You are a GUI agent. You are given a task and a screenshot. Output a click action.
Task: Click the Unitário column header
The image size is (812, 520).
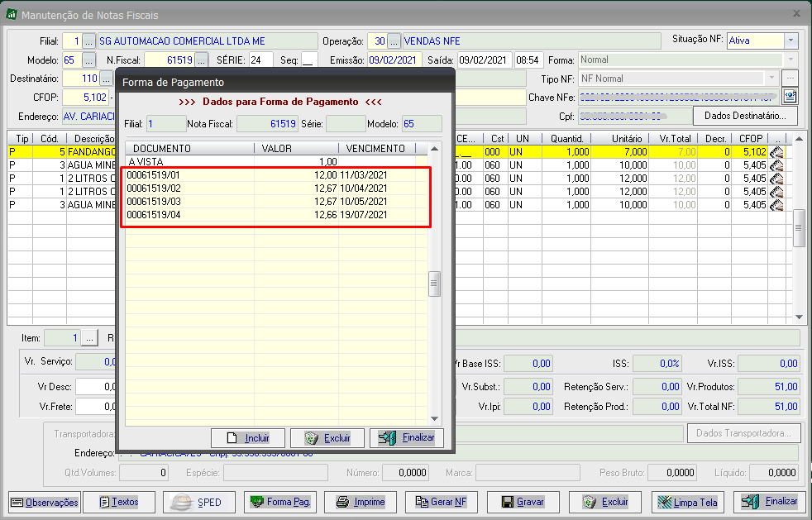pos(620,139)
